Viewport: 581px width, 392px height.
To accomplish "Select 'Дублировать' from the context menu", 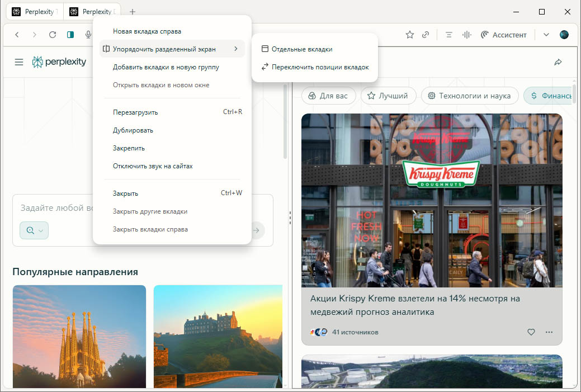I will point(133,130).
